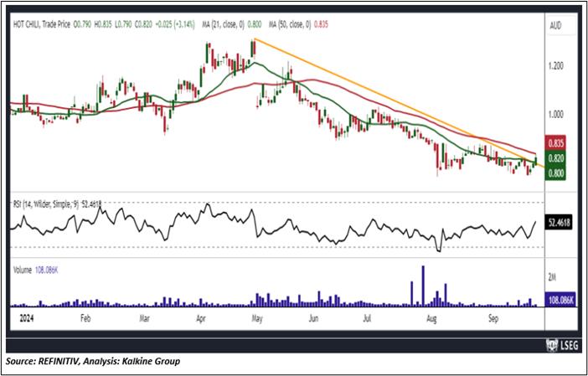Image resolution: width=588 pixels, height=376 pixels.
Task: Click the H0.835 high value
Action: pos(103,25)
